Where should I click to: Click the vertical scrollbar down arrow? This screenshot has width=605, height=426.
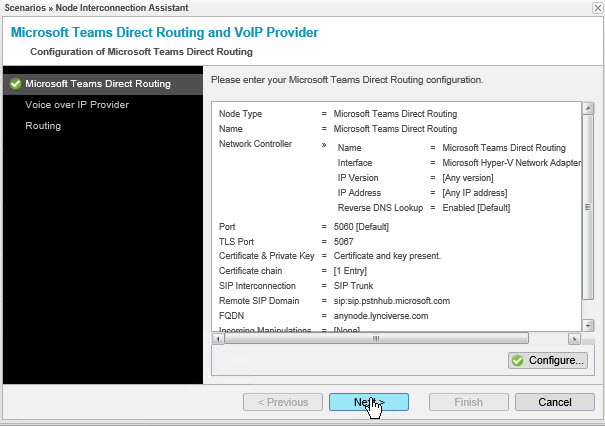588,325
